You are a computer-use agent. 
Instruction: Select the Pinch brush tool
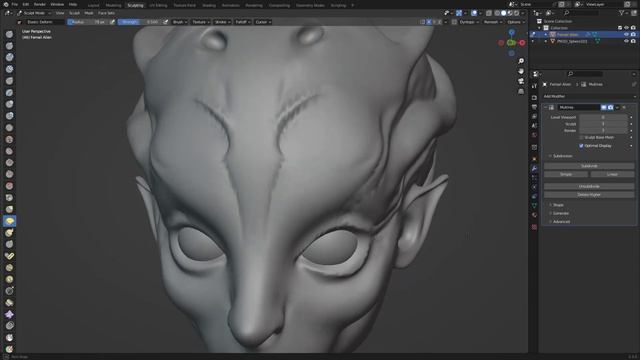click(9, 198)
